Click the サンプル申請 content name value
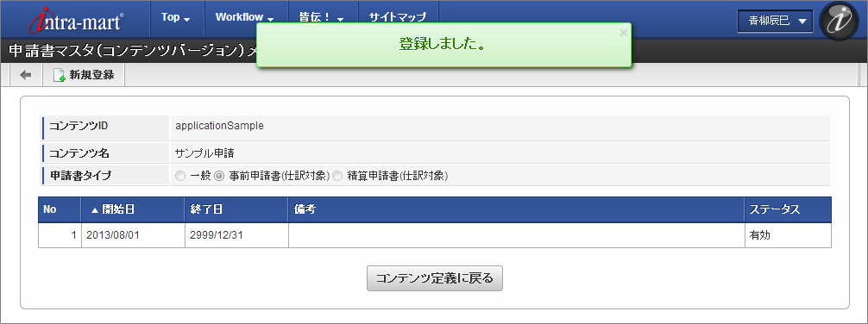 click(204, 153)
